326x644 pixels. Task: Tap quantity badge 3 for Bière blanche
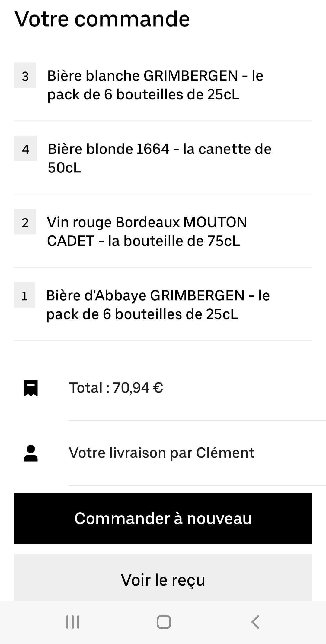pos(25,75)
